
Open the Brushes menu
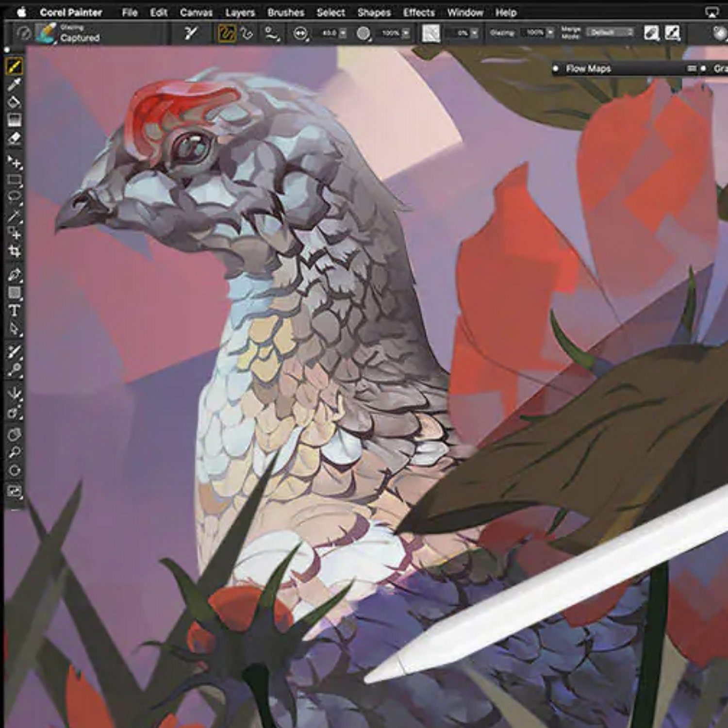(x=286, y=12)
